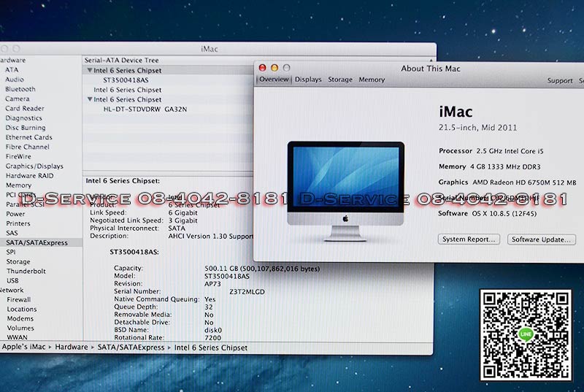
Task: Click the serial number Z3T2MLGD
Action: pos(247,292)
